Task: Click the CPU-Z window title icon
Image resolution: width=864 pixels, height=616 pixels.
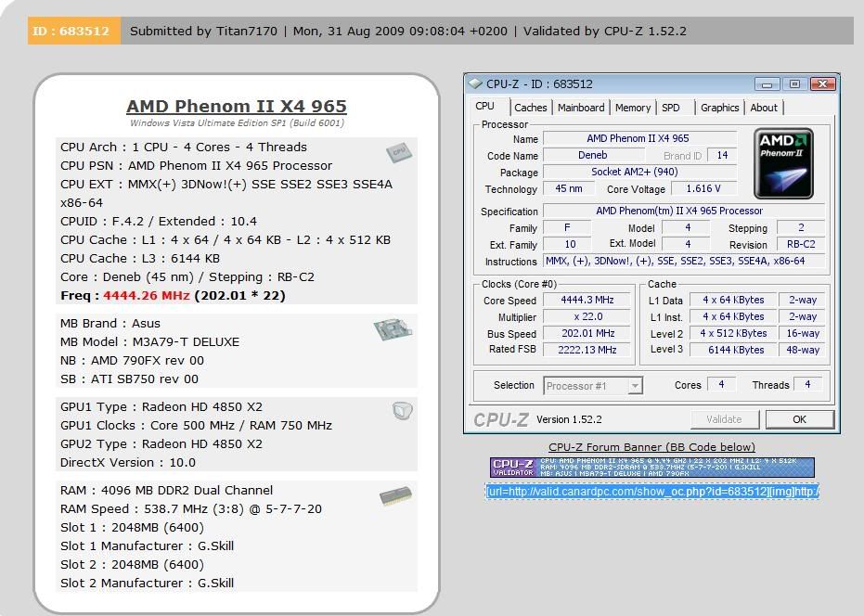Action: coord(474,83)
